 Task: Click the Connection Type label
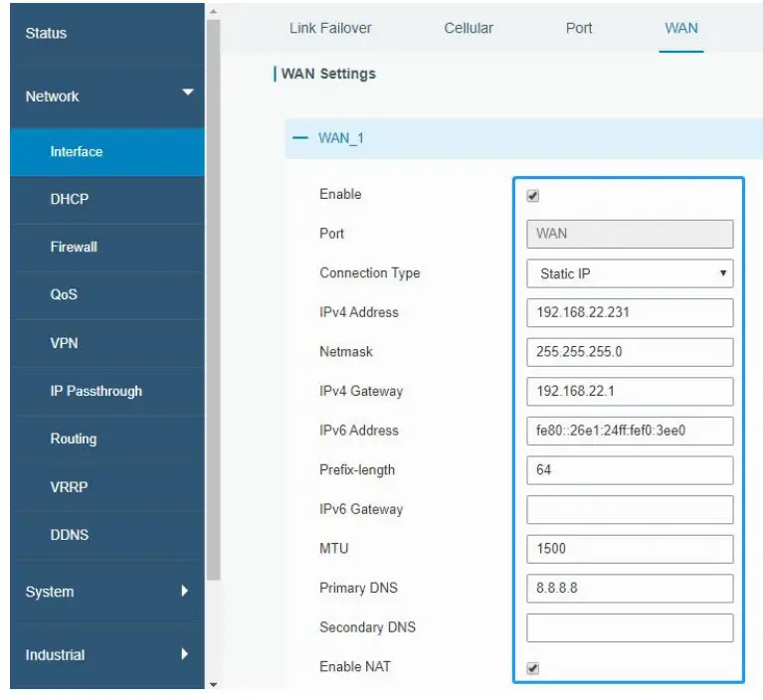coord(369,273)
